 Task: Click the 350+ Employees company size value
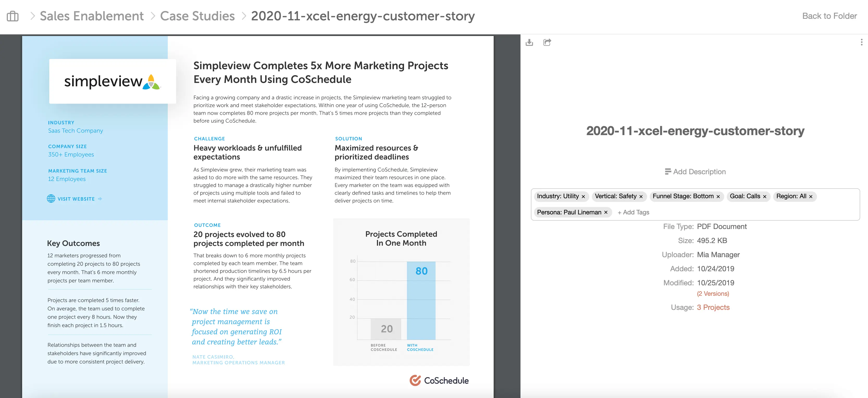[71, 154]
